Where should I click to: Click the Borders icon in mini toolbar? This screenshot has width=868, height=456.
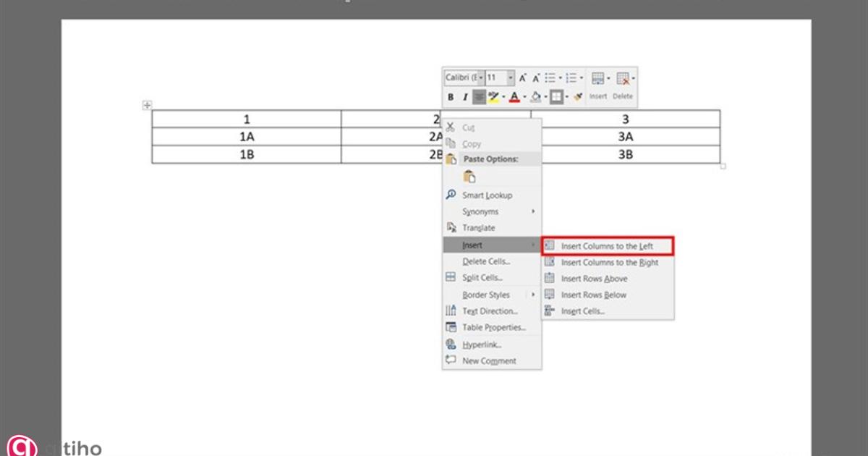tap(556, 97)
